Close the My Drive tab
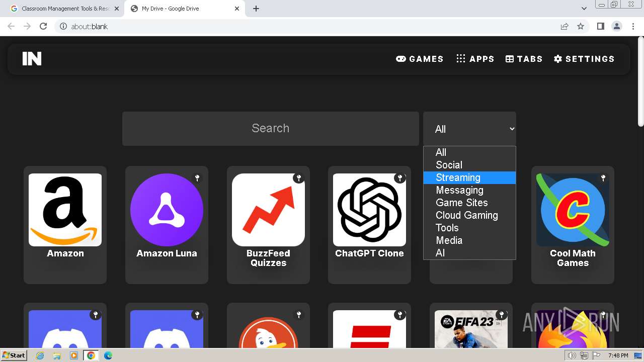 coord(237,9)
